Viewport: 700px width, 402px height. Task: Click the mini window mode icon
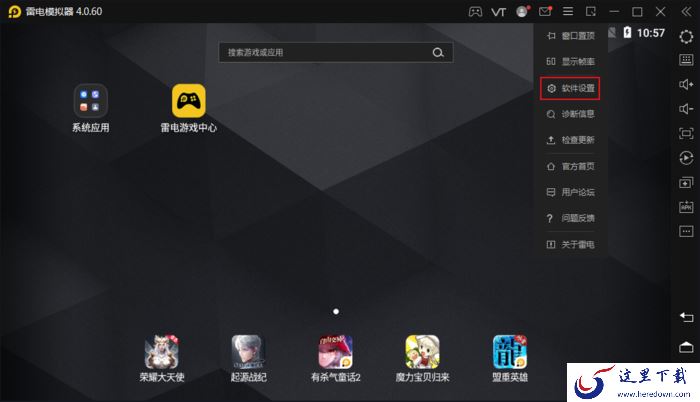pyautogui.click(x=591, y=12)
